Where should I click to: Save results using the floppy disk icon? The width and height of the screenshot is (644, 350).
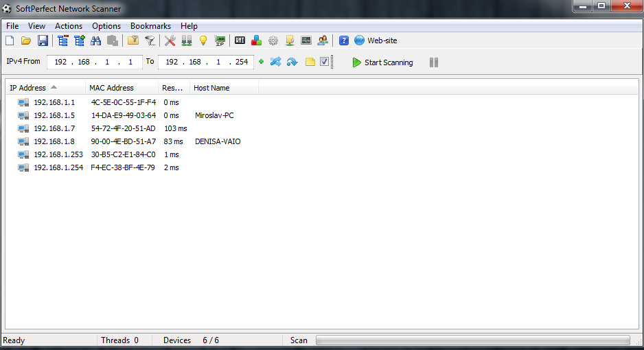pyautogui.click(x=43, y=40)
